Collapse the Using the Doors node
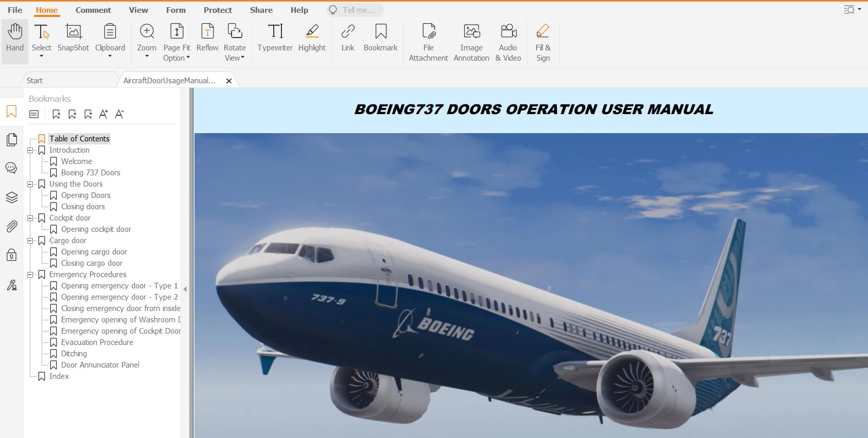 point(30,184)
